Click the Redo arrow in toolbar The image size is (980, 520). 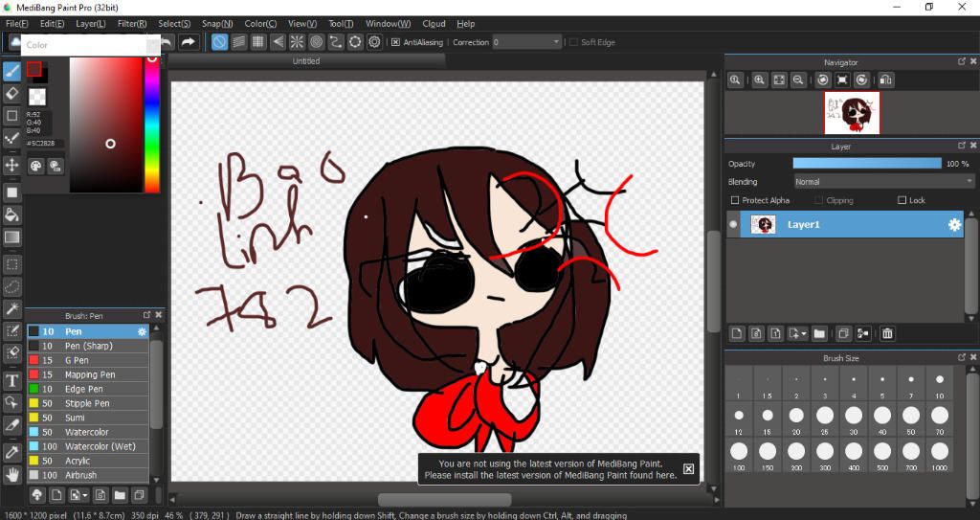tap(188, 42)
